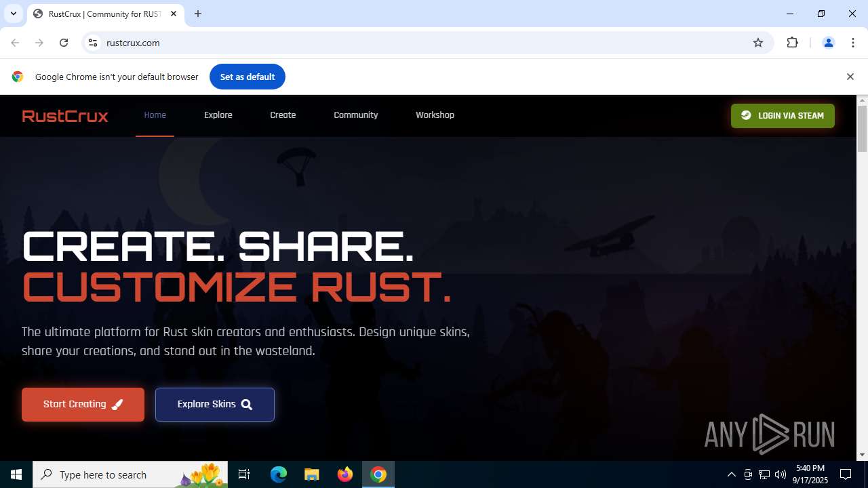Select the RustCrux browser tab
The image size is (868, 488).
[106, 14]
